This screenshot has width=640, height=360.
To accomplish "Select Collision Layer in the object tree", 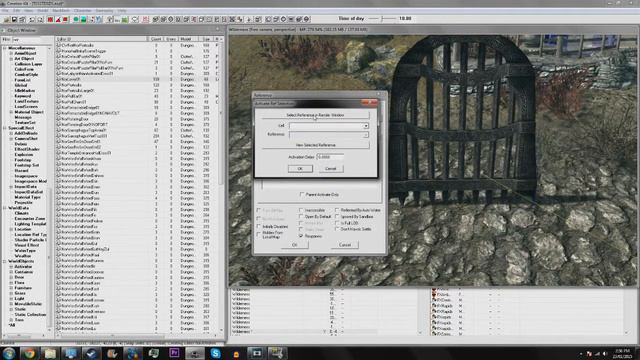I will [x=29, y=64].
